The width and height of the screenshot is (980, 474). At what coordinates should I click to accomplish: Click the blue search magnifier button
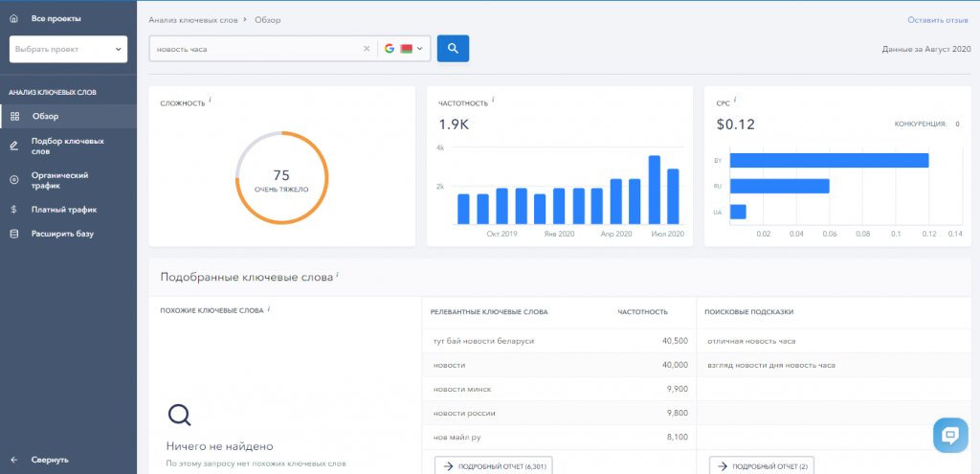tap(453, 48)
